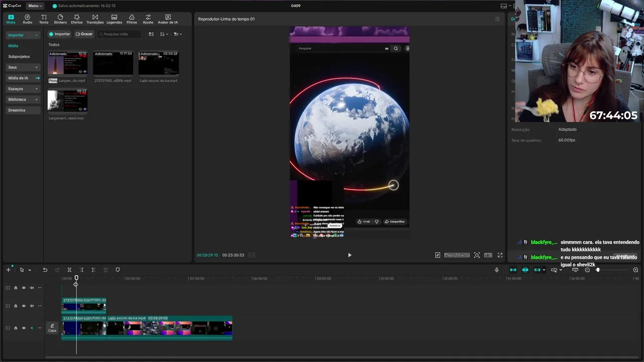Mute the middle timeline track audio
Screen dimensions: 644x362
32,306
